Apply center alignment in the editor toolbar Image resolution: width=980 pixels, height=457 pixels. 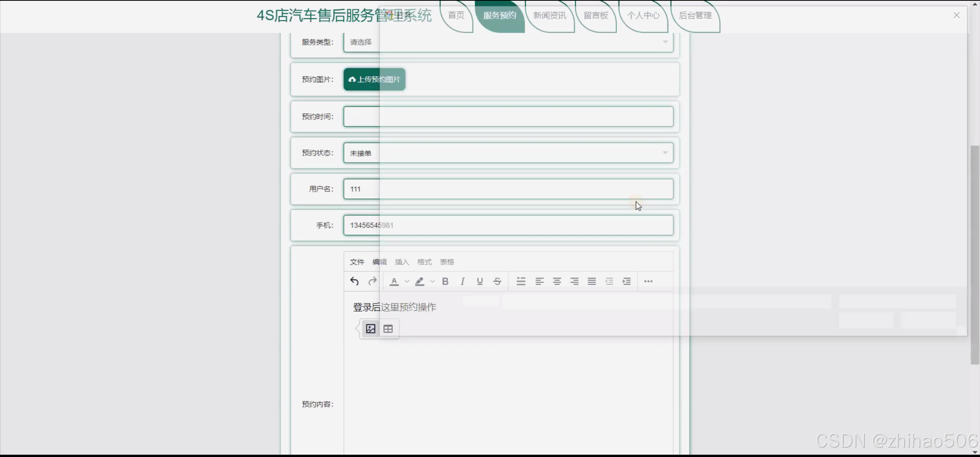(556, 281)
